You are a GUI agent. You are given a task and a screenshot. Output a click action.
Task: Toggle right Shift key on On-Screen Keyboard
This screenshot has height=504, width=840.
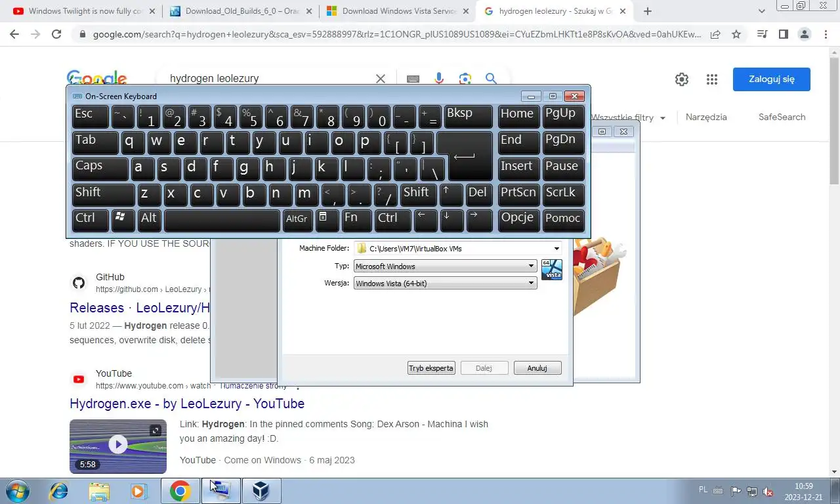click(418, 194)
